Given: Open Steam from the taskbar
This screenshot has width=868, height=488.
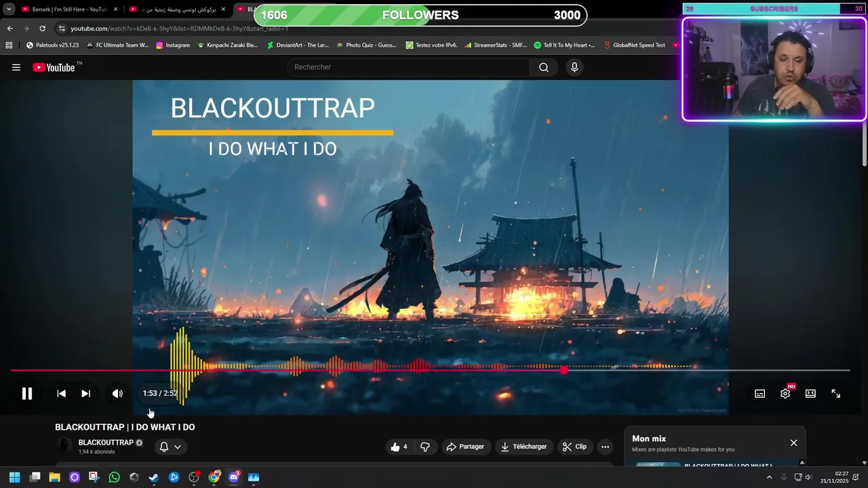Looking at the screenshot, I should [x=154, y=477].
